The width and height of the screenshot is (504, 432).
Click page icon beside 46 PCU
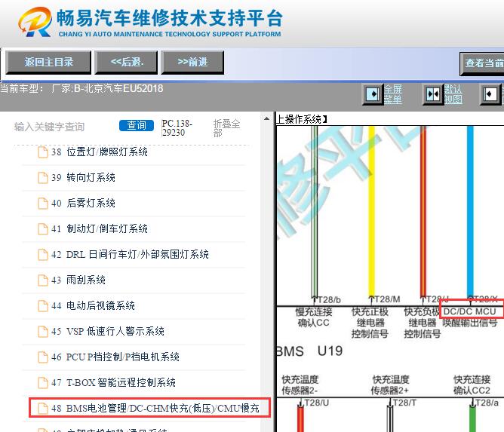(x=43, y=357)
